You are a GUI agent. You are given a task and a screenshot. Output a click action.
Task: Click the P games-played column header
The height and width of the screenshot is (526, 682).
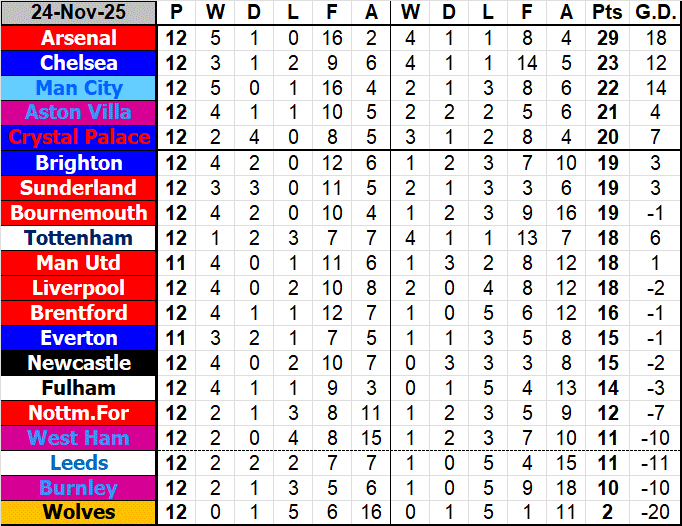177,13
